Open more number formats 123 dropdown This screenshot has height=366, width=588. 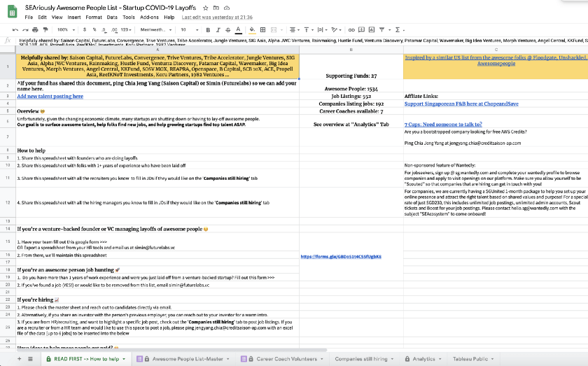point(127,29)
